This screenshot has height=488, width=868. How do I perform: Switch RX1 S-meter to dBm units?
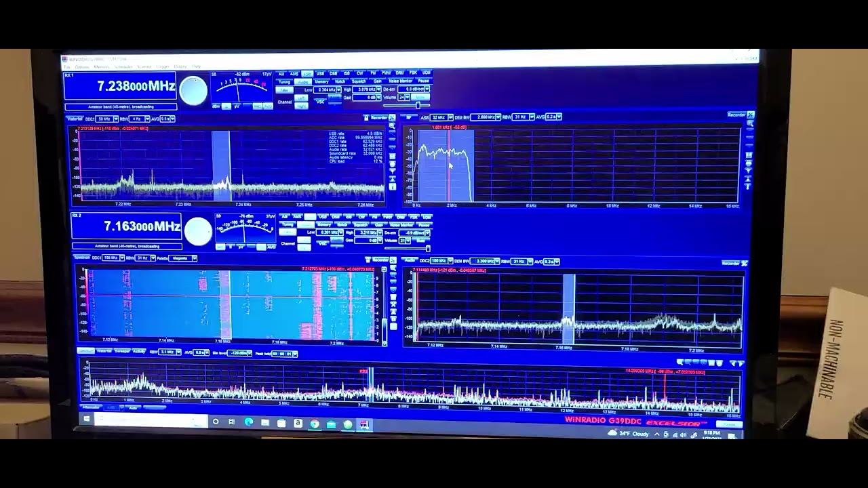click(216, 106)
